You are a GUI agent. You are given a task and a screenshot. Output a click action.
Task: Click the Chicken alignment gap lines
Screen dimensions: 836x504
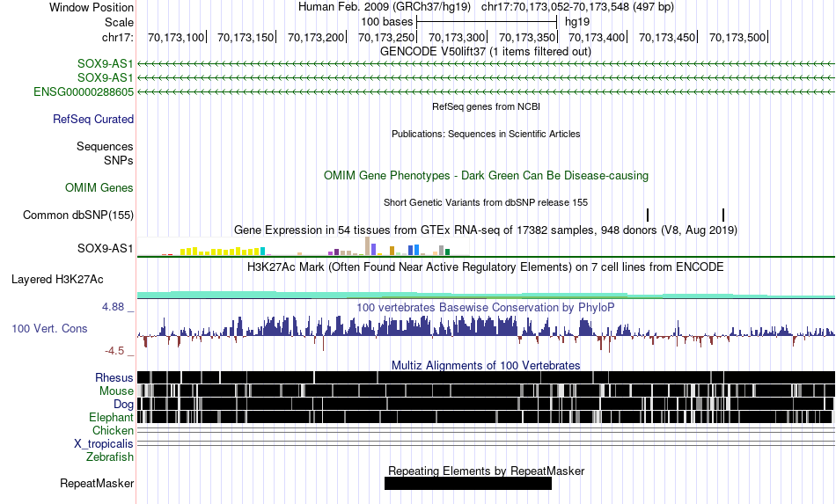pos(487,430)
